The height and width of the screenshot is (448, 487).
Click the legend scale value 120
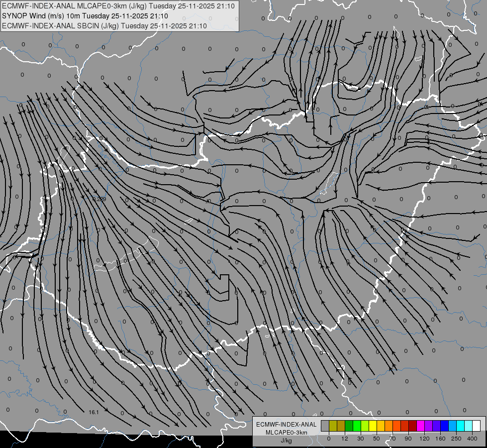point(424,439)
